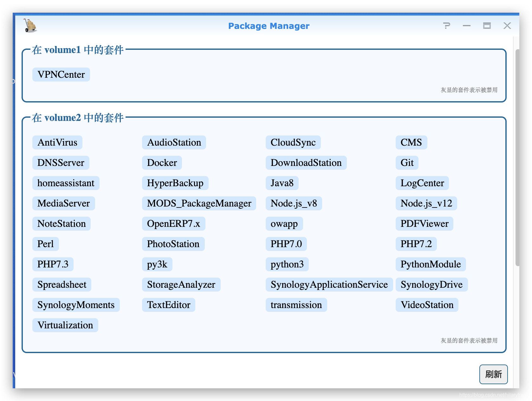Image resolution: width=532 pixels, height=401 pixels.
Task: Select the Node.js_v12 package
Action: pyautogui.click(x=426, y=203)
